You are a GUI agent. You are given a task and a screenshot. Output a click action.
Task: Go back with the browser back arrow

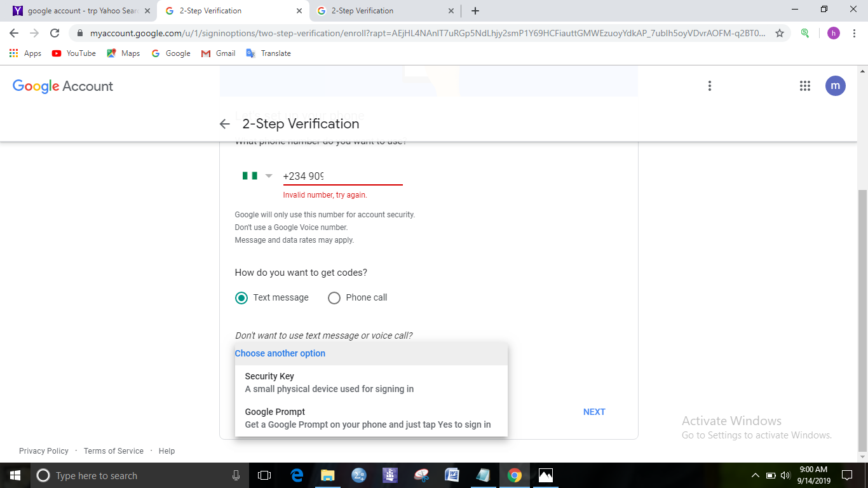pos(14,33)
